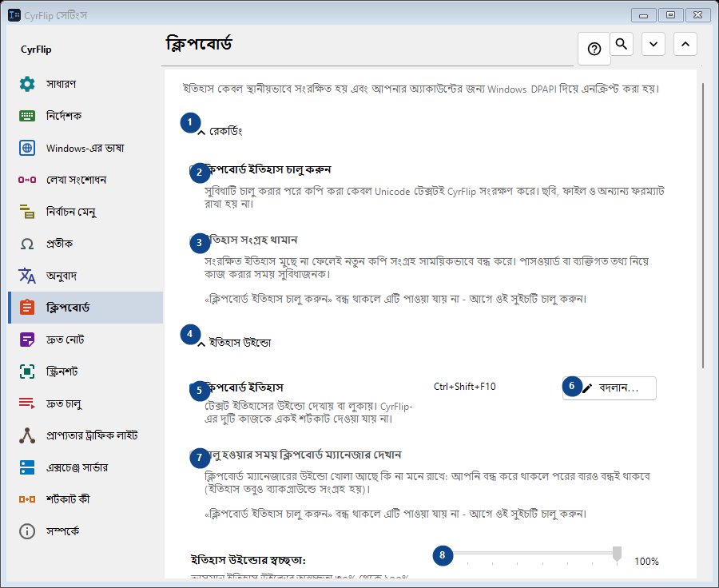
Task: Toggle ক্লিপবোর্ড ইতিহাস চালু করুন checkbox
Action: coord(193,169)
